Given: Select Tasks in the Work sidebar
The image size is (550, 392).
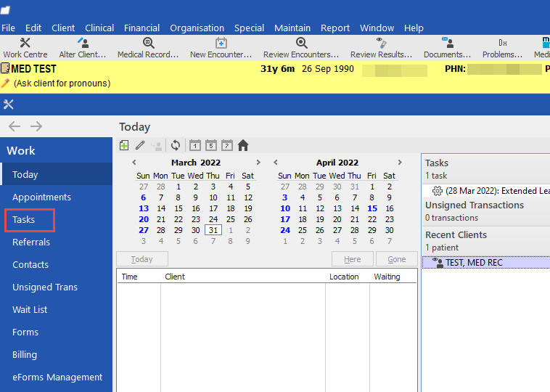Looking at the screenshot, I should point(23,219).
